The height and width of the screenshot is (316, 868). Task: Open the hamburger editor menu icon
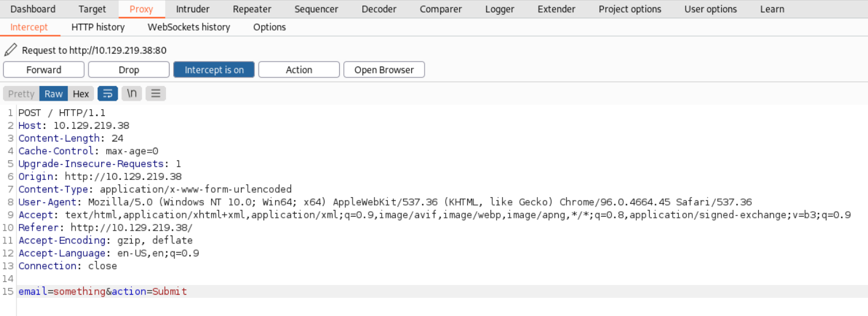156,93
